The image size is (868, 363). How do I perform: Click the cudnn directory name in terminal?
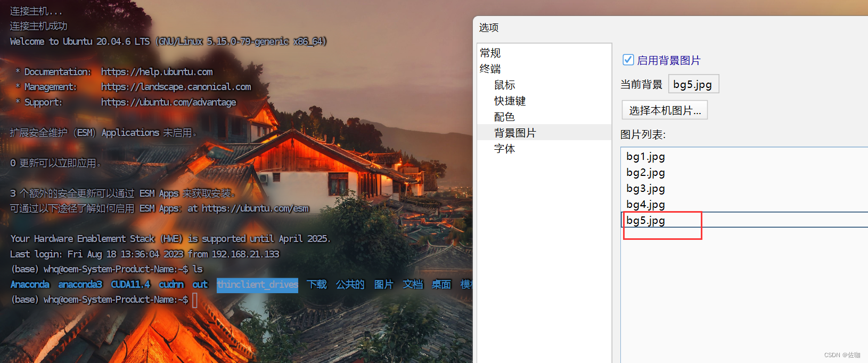[x=171, y=285]
